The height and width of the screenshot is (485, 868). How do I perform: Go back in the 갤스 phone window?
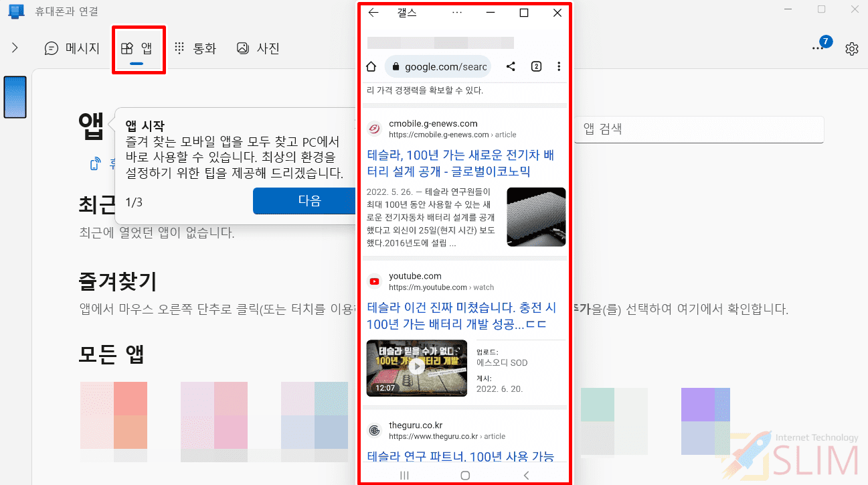point(373,13)
